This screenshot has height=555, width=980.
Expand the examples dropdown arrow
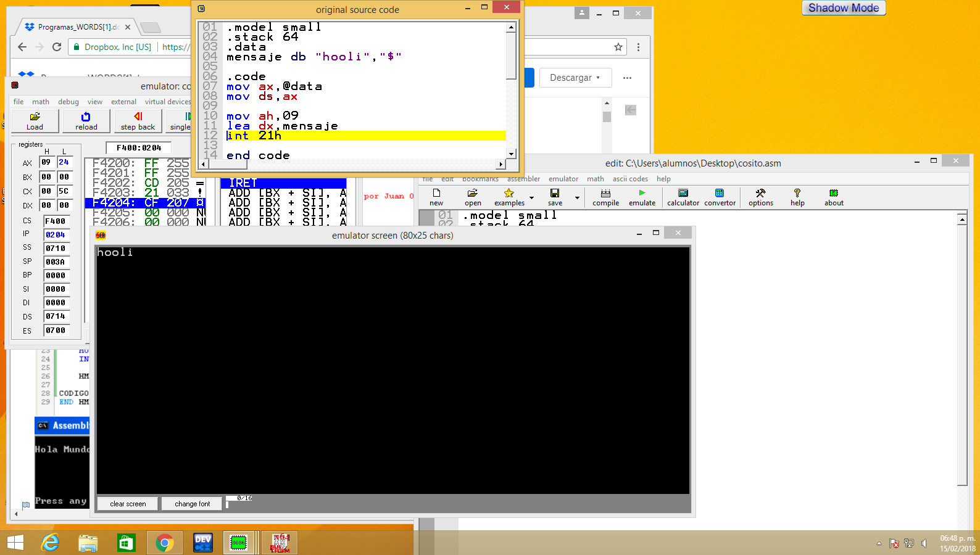coord(531,198)
